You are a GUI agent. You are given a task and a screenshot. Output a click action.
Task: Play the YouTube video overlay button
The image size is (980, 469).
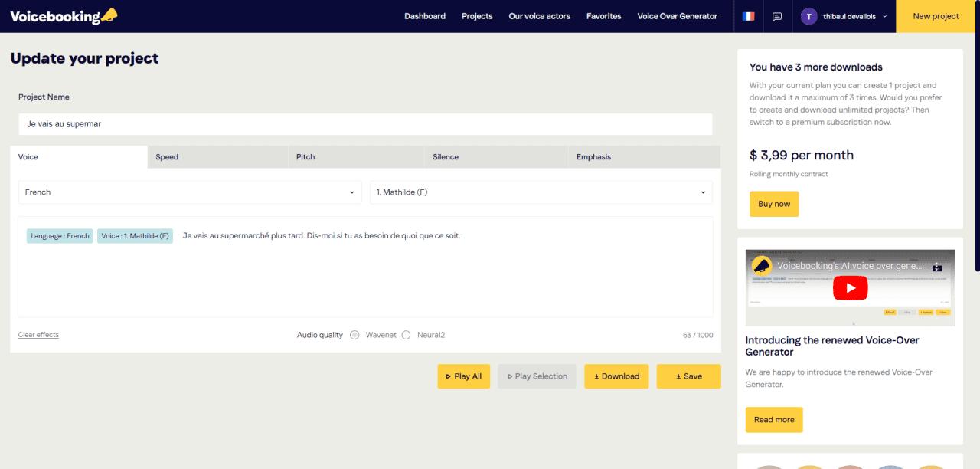click(850, 288)
